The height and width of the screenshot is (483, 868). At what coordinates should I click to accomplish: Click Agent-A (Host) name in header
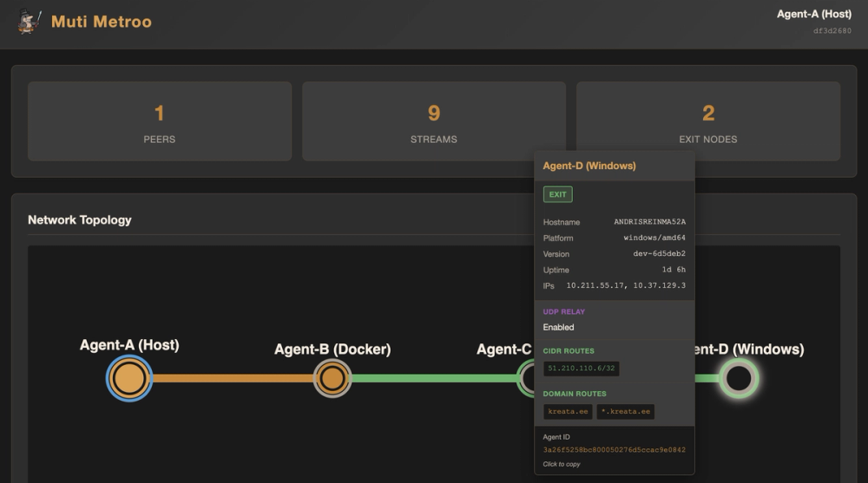pos(814,15)
